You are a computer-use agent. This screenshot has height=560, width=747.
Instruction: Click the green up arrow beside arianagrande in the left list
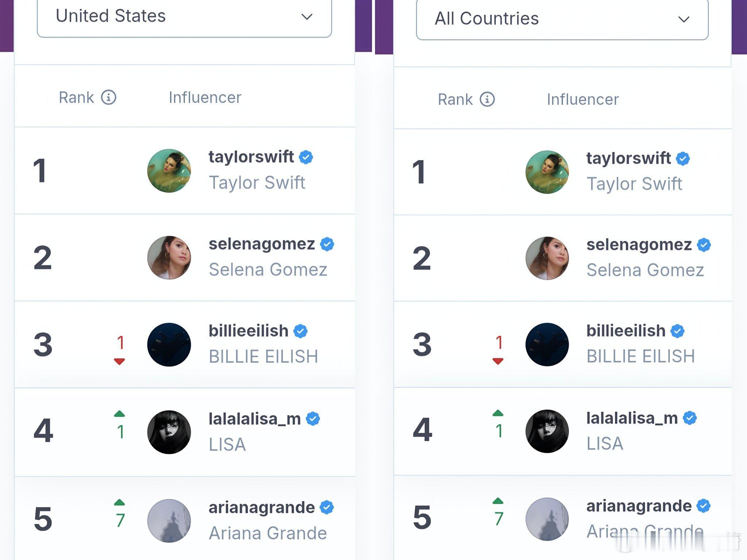(119, 502)
